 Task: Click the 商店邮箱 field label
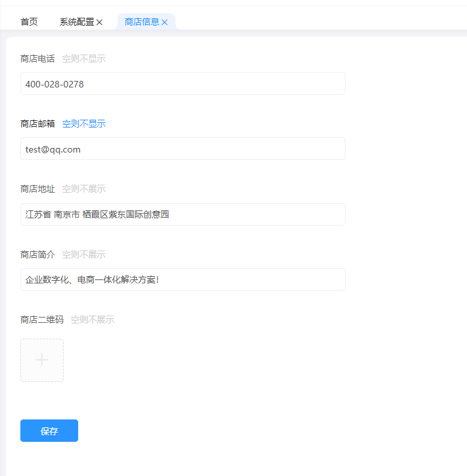coord(37,124)
